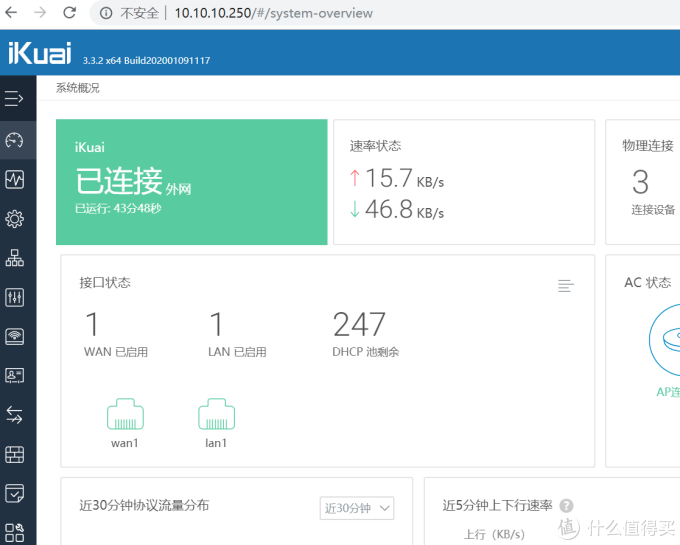Click the lan1 port icon

[x=216, y=414]
